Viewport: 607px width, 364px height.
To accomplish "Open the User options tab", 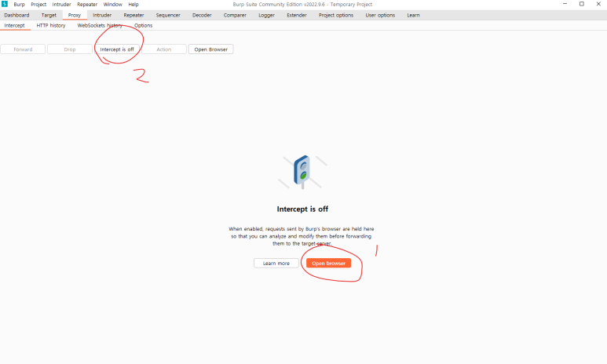I will pyautogui.click(x=380, y=15).
